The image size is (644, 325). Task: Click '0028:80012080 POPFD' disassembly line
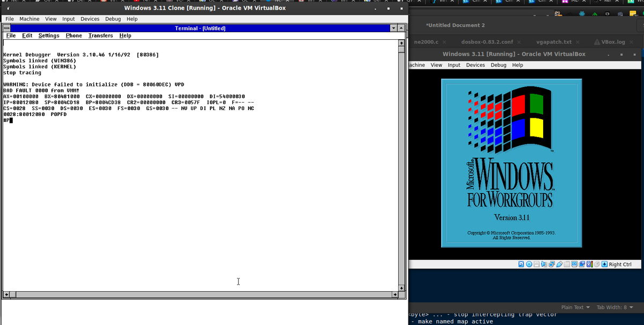click(x=35, y=114)
